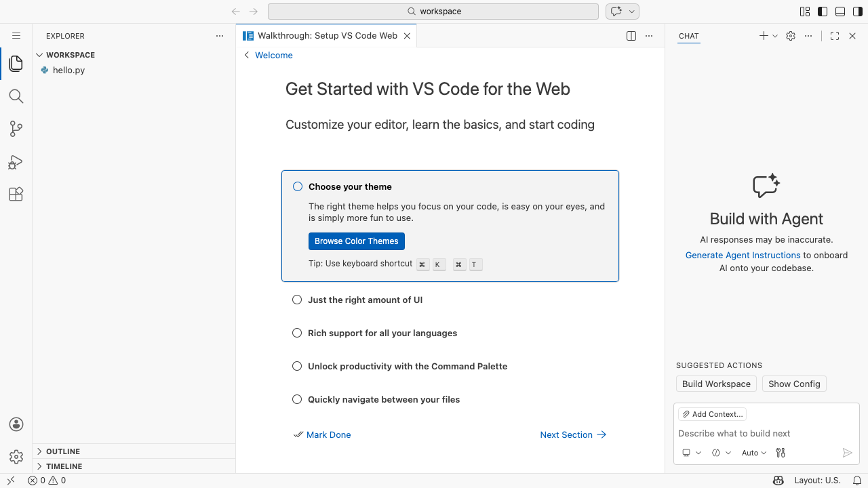868x488 pixels.
Task: Open the Auto model picker dropdown
Action: click(754, 453)
